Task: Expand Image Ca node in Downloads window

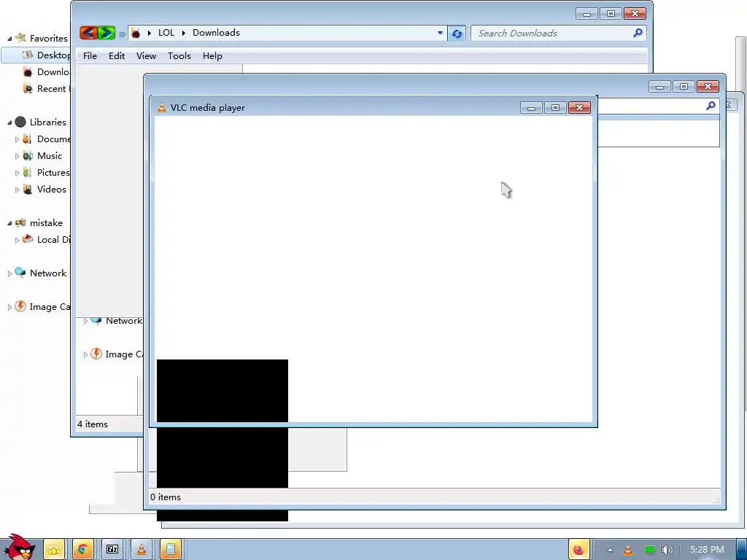Action: (86, 354)
